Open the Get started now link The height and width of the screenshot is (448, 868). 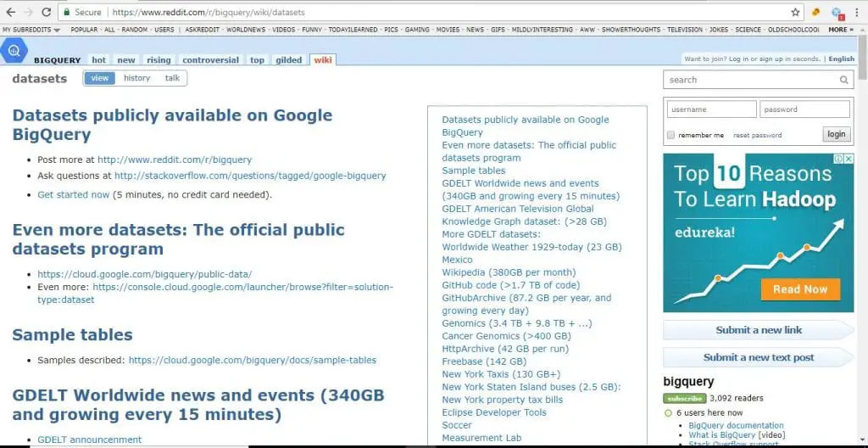coord(74,194)
